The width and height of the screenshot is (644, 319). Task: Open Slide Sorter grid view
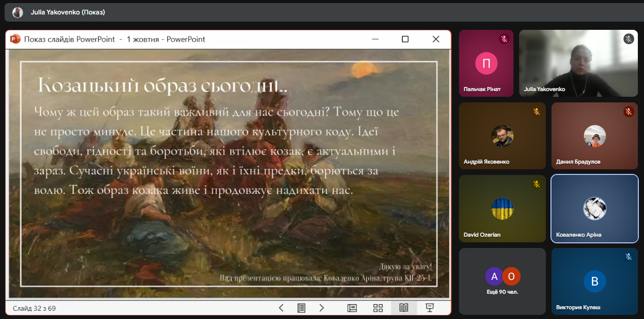pyautogui.click(x=378, y=308)
